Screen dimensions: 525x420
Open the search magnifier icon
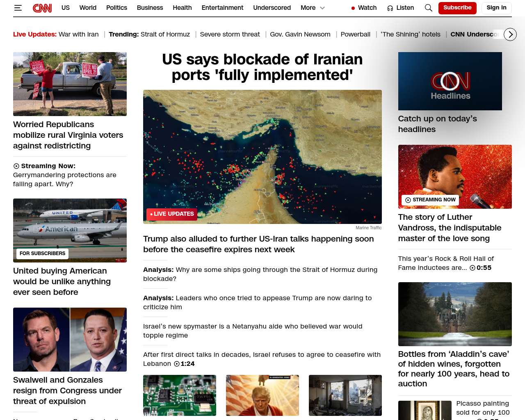pos(429,8)
